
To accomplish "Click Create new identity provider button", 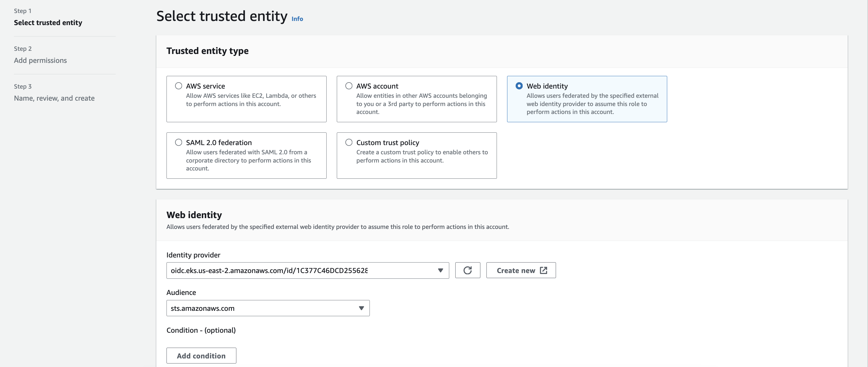I will (521, 270).
